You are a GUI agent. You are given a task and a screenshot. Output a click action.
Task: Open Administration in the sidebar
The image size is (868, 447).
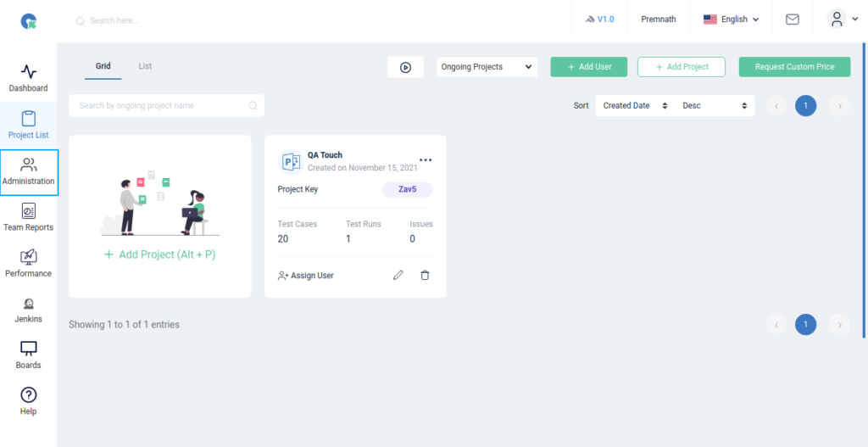[x=29, y=172]
